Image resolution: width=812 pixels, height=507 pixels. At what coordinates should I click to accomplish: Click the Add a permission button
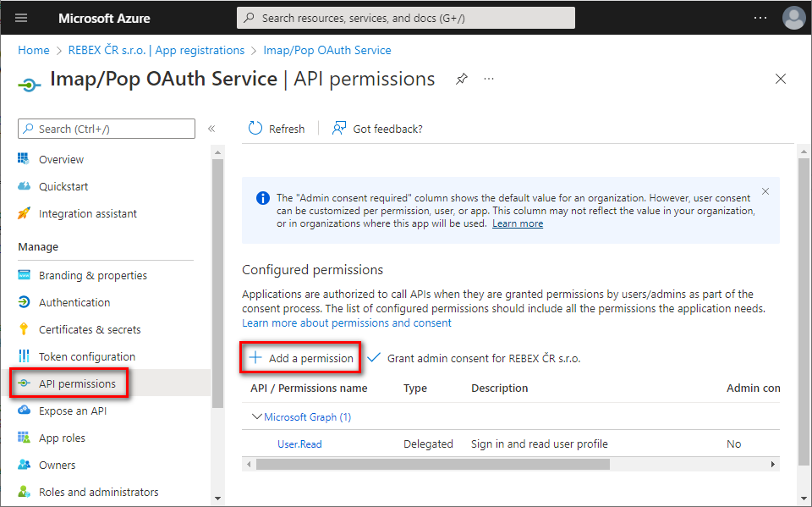click(x=300, y=357)
